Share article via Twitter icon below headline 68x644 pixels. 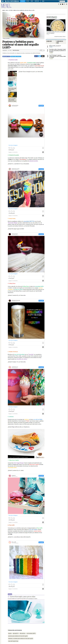coord(39,56)
